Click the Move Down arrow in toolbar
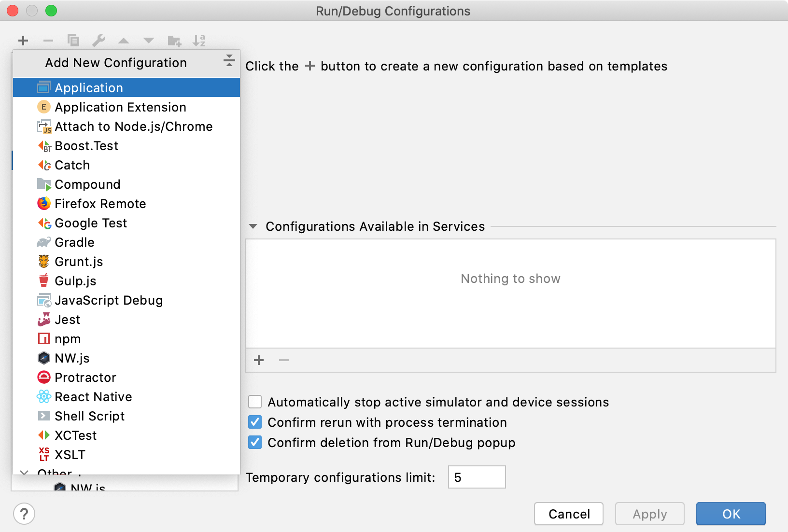 coord(149,41)
